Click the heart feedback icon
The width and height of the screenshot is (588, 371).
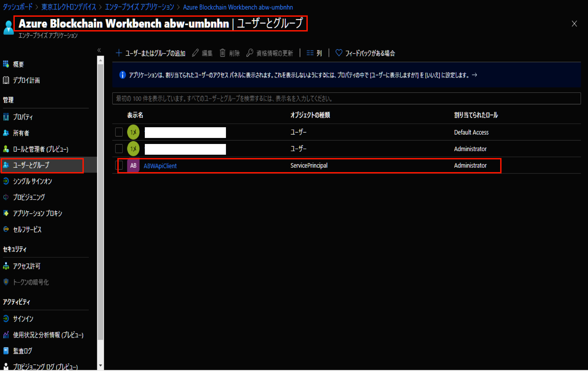pos(339,53)
